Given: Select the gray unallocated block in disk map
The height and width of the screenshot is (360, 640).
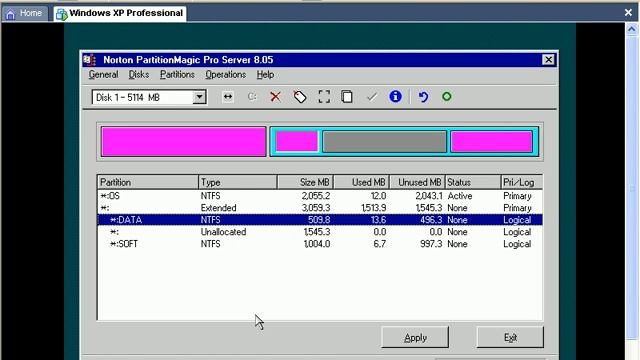Looking at the screenshot, I should [x=384, y=142].
